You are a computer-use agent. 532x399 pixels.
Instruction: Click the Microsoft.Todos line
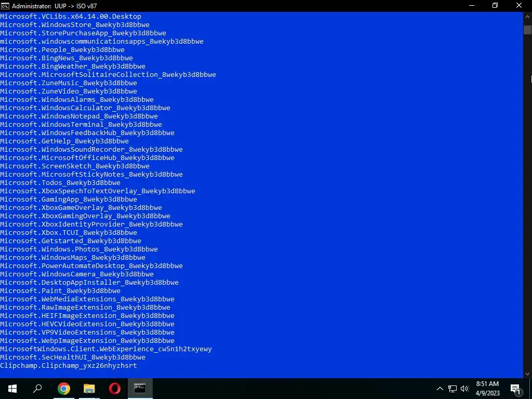click(60, 182)
